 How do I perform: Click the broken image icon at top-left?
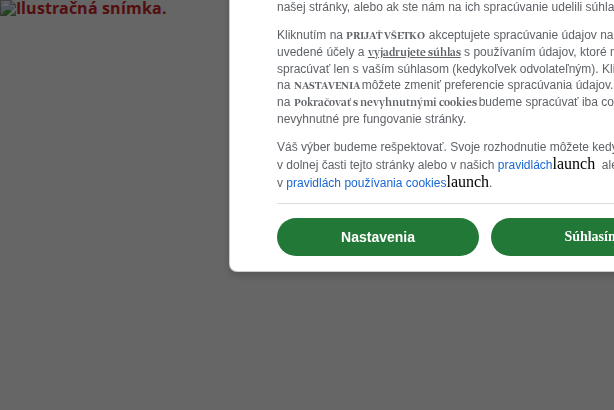click(8, 8)
